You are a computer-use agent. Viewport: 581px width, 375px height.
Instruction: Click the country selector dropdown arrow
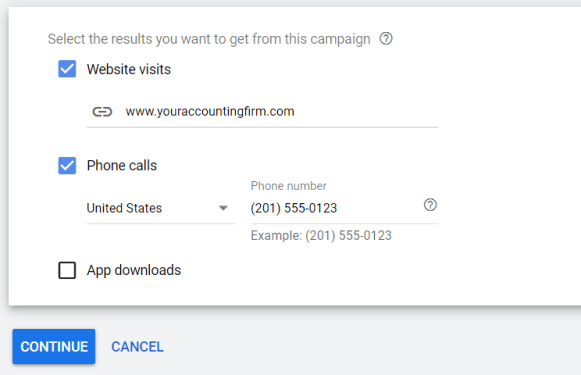pos(223,208)
